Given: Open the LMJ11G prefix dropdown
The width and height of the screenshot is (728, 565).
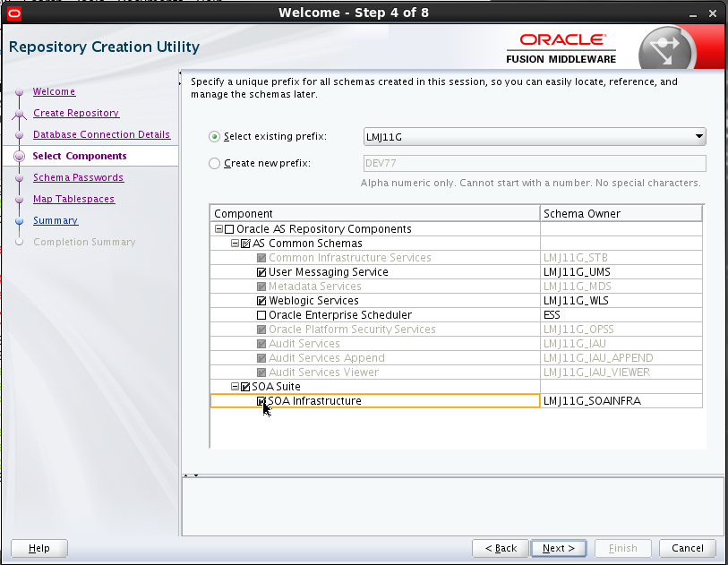Looking at the screenshot, I should pos(535,137).
